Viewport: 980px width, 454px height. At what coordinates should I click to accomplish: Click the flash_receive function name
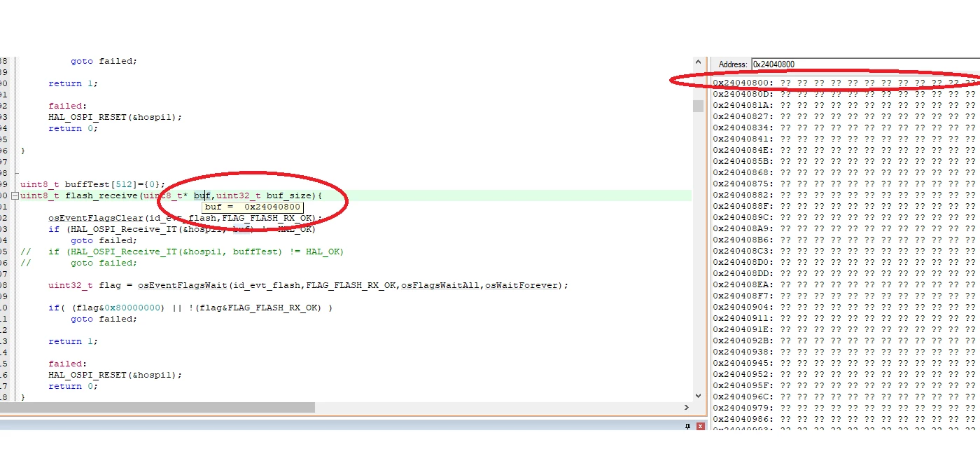point(101,195)
